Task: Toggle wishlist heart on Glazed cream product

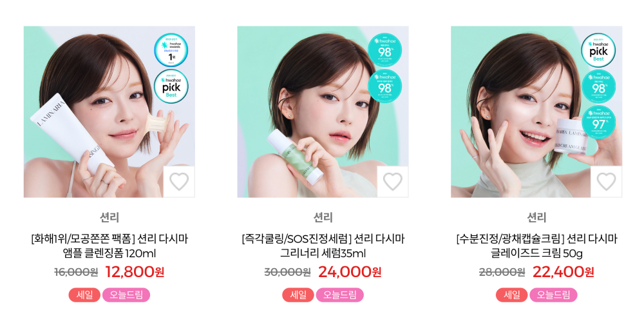Action: pos(606,182)
